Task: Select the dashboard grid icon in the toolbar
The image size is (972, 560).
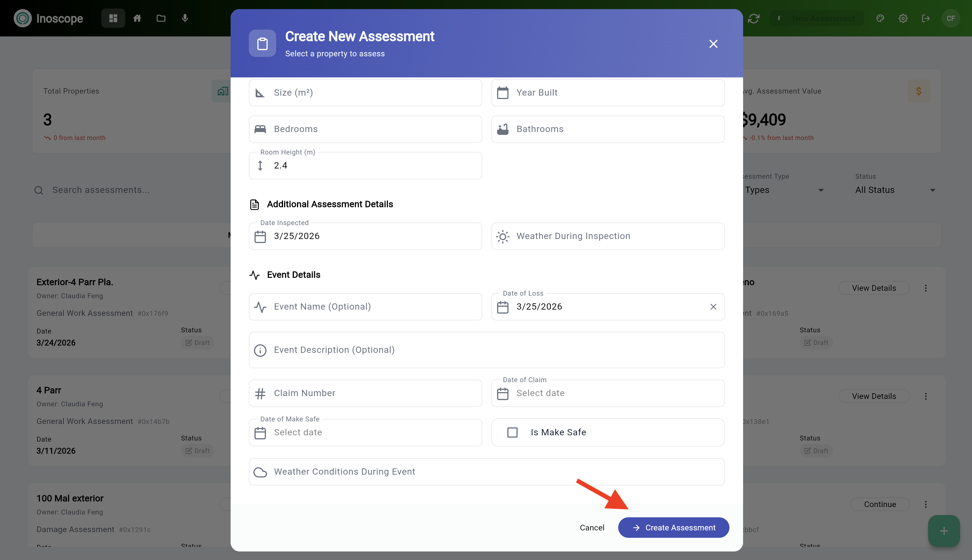Action: (x=113, y=18)
